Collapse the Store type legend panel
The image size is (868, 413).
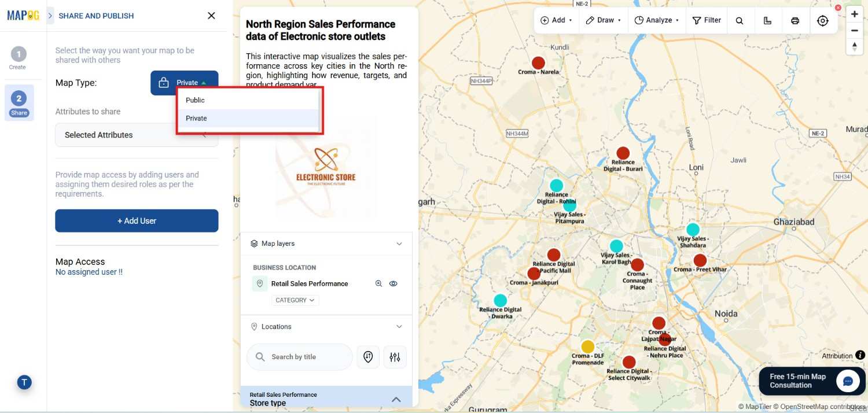click(396, 399)
